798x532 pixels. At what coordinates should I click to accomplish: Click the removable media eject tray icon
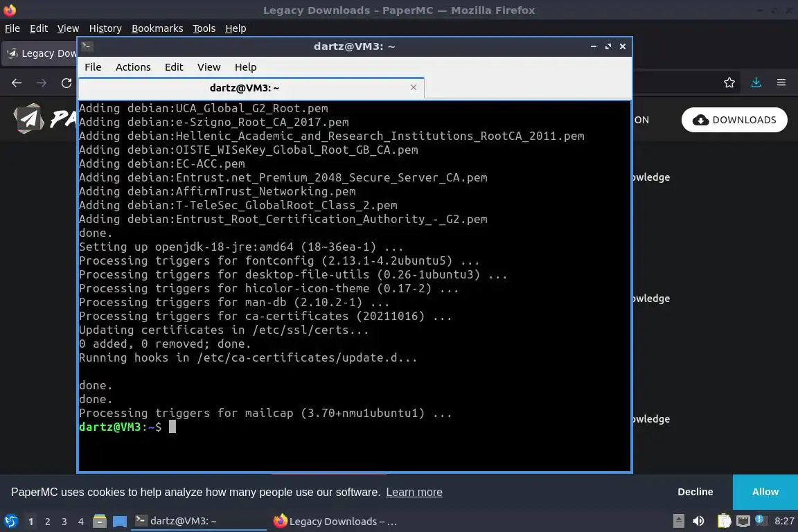tap(678, 521)
